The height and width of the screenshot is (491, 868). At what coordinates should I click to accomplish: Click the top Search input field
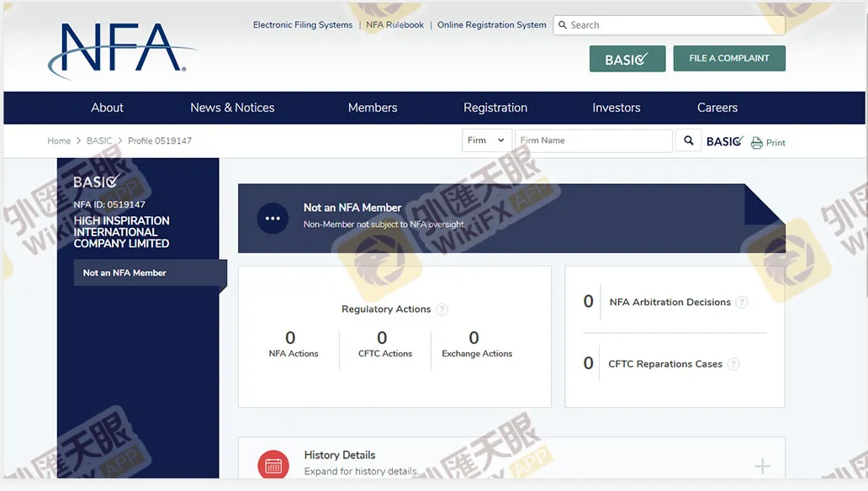click(669, 25)
